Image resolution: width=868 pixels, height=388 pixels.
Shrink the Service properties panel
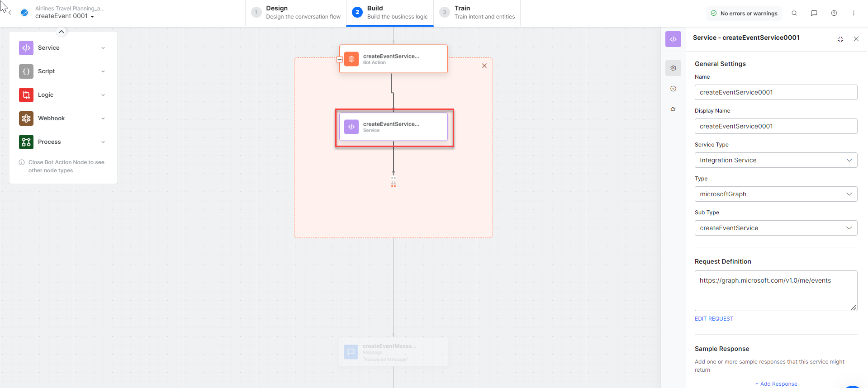click(x=840, y=39)
